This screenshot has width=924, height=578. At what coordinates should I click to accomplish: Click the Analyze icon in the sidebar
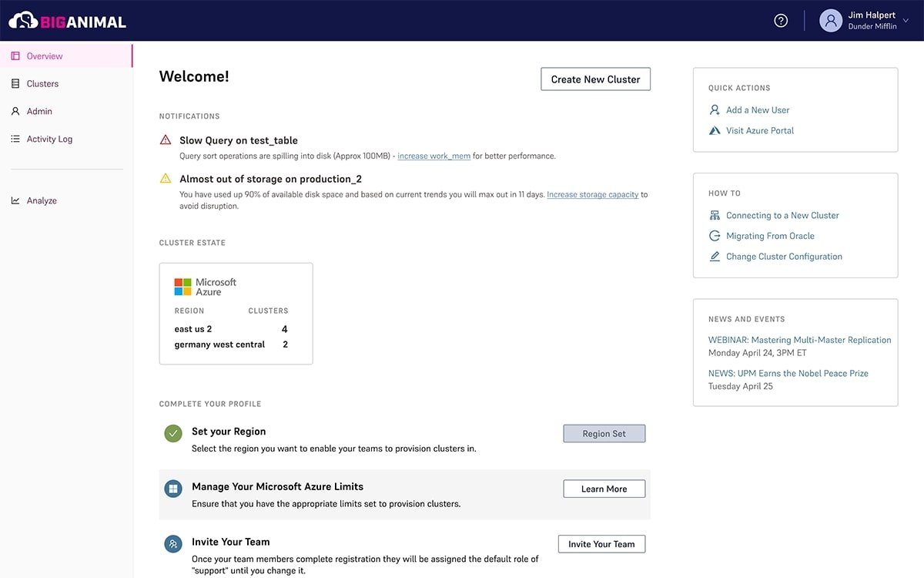[x=15, y=200]
